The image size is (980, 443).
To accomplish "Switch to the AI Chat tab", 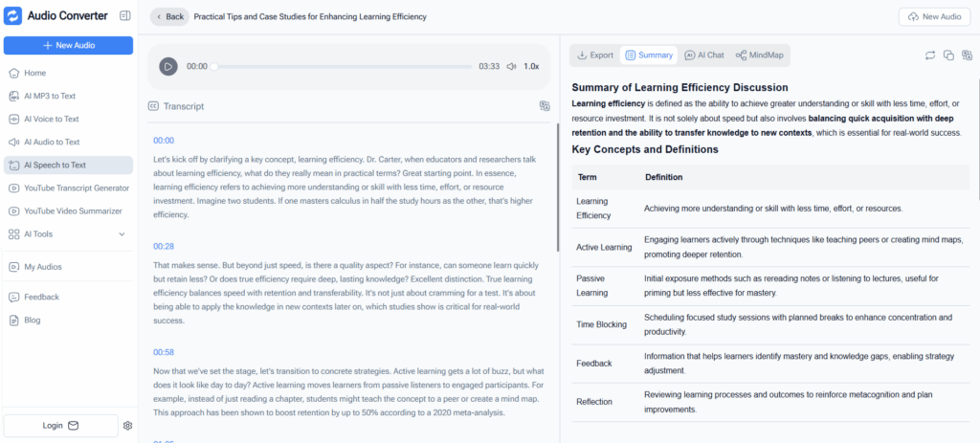I will pyautogui.click(x=703, y=55).
